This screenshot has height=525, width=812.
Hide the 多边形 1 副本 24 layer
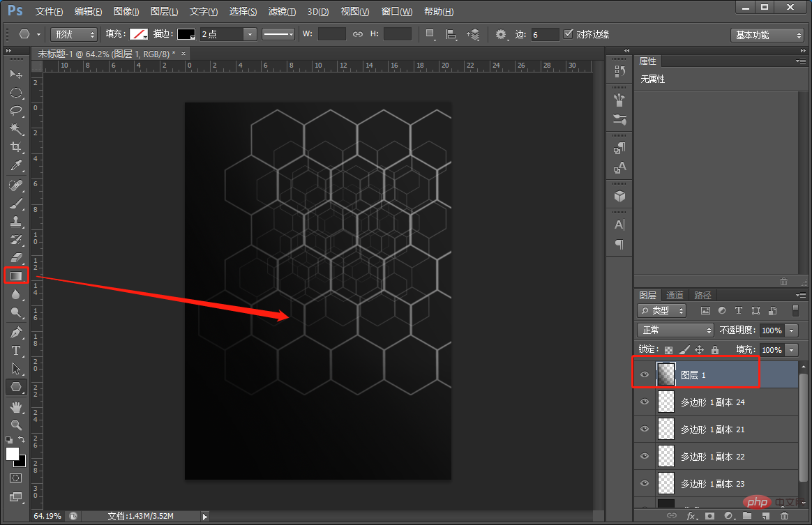645,402
